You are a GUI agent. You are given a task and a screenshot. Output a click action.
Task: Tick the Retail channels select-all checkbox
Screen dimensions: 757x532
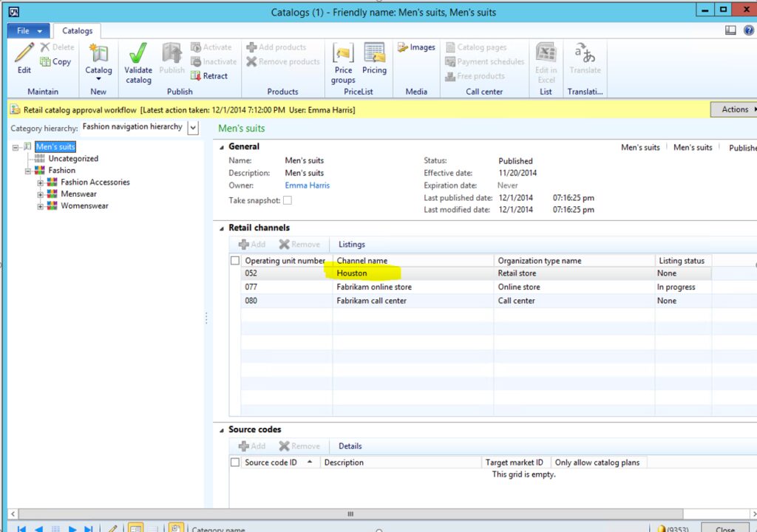[235, 260]
